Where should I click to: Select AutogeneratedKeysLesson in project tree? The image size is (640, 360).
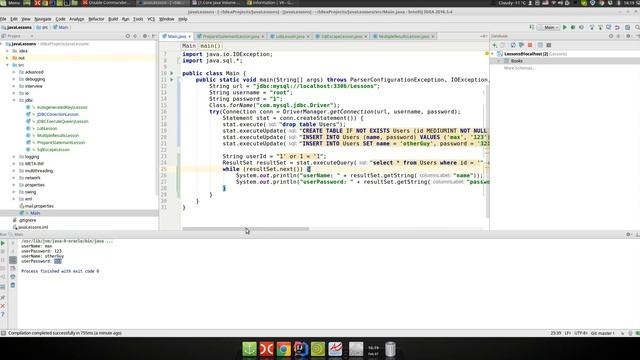coord(62,107)
